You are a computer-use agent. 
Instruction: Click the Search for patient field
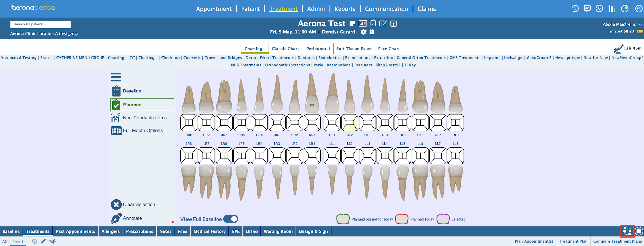[x=40, y=24]
